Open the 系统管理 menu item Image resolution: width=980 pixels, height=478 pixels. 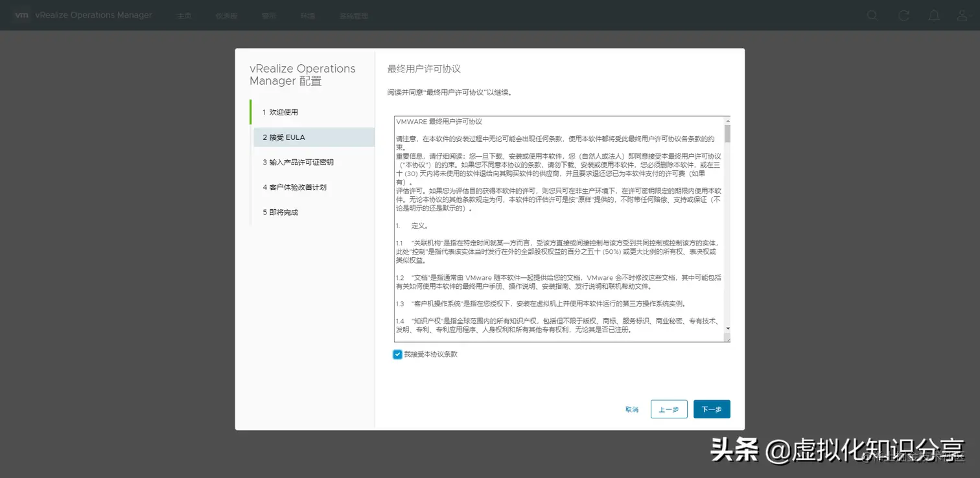click(353, 15)
